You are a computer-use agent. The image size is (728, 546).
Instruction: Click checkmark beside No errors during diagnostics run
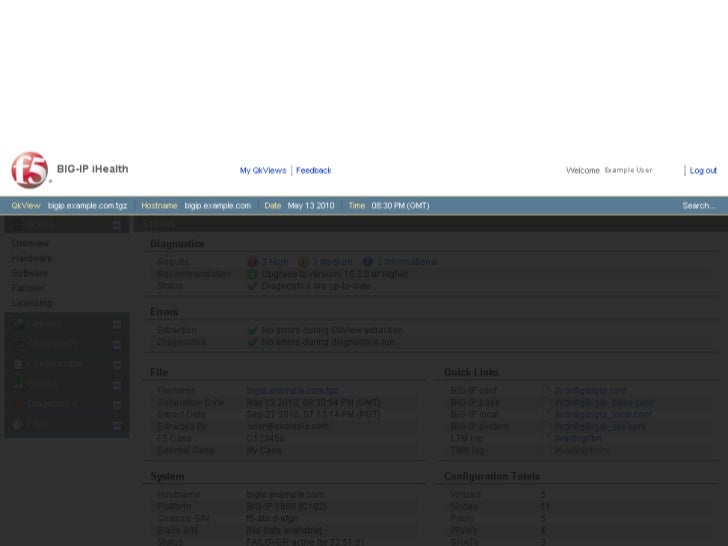[252, 342]
